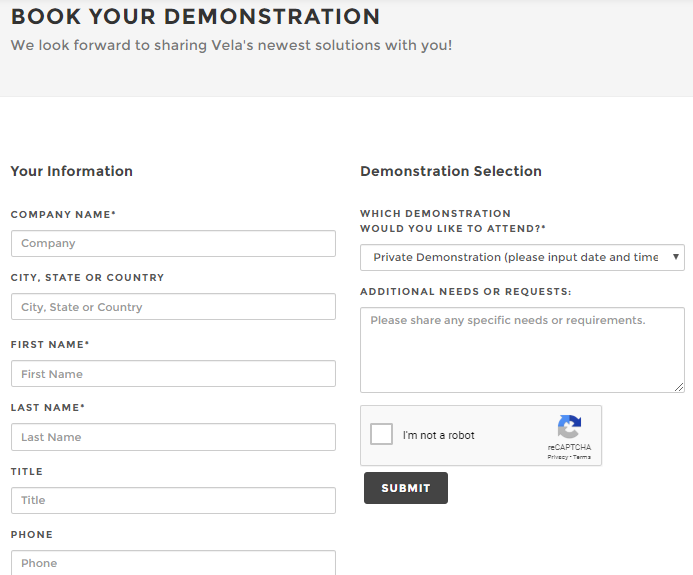Check the I'm not a robot box
693x575 pixels.
[382, 435]
